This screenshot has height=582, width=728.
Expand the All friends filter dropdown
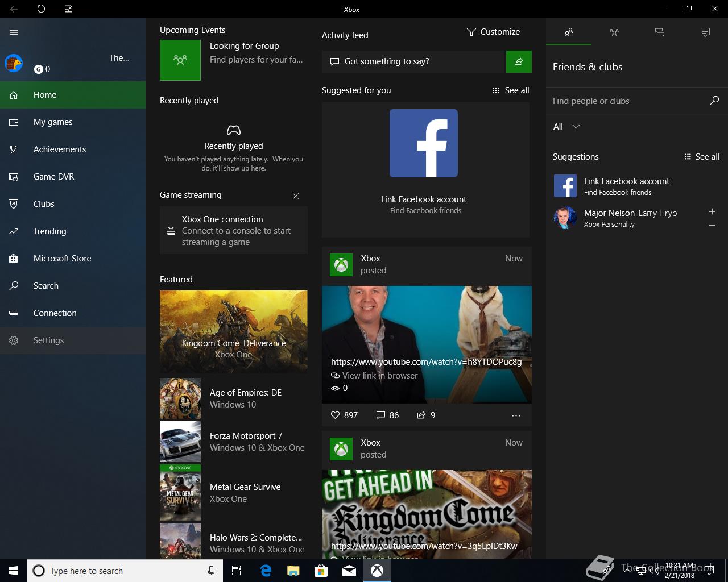(x=566, y=127)
